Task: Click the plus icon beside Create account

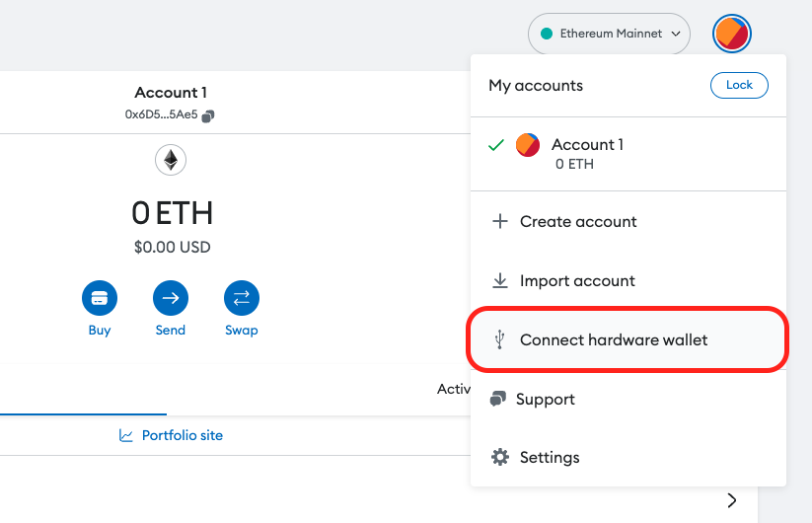Action: coord(500,222)
